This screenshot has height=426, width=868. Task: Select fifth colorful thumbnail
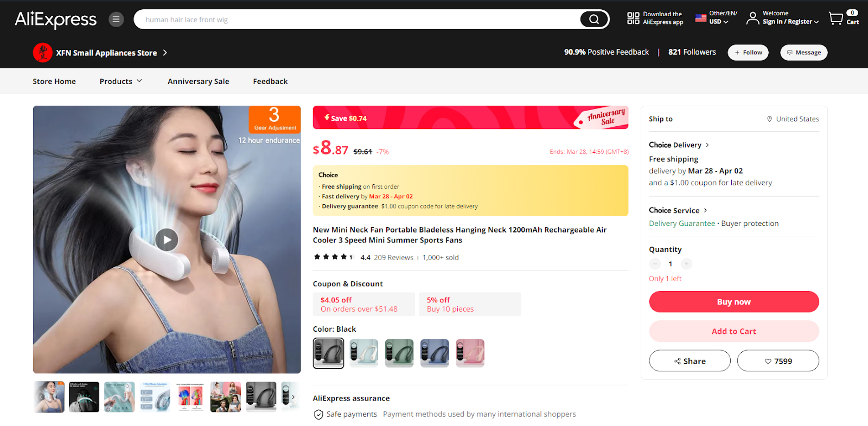tap(190, 397)
